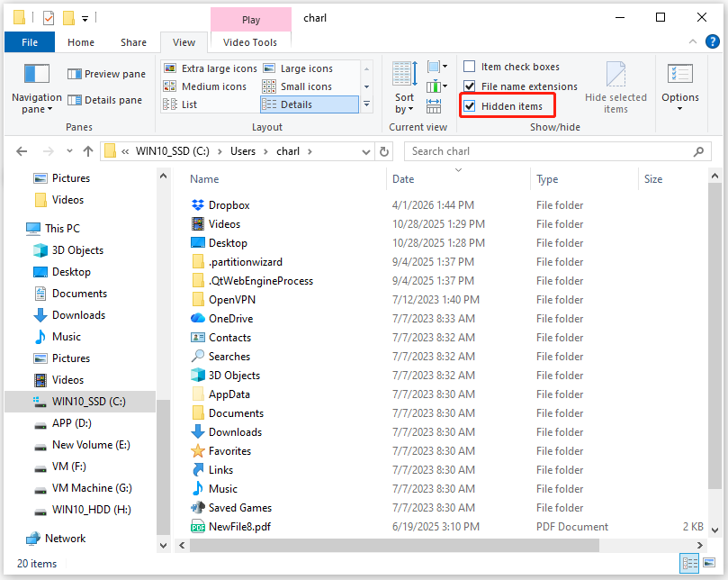
Task: Go up one folder level
Action: [88, 151]
